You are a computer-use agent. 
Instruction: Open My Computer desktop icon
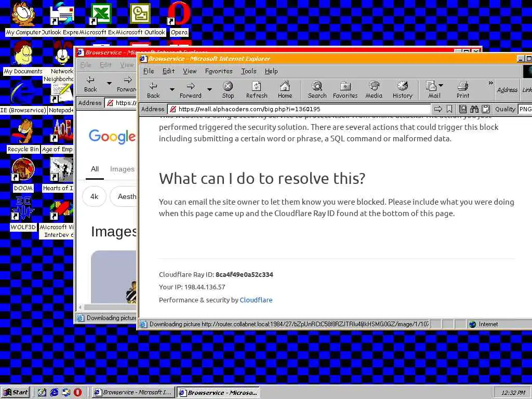tap(23, 19)
